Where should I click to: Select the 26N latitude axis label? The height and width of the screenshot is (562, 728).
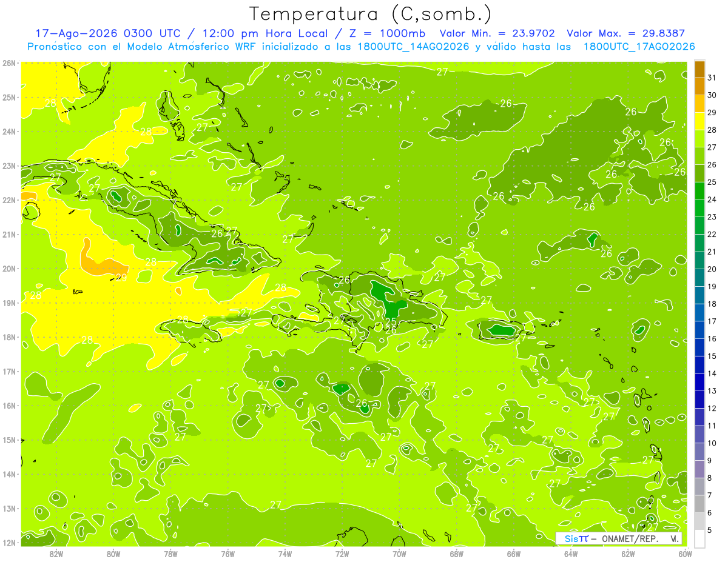pos(9,63)
